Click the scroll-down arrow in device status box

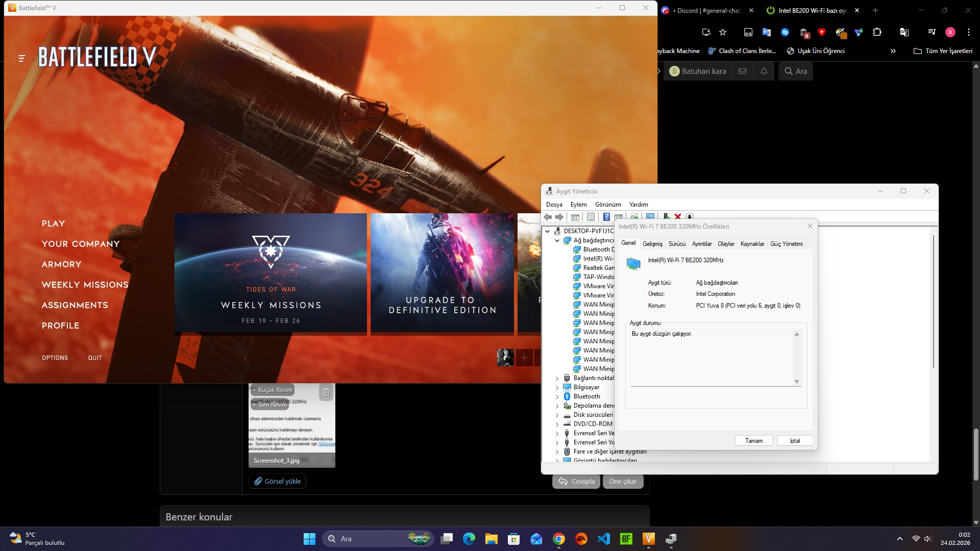click(796, 382)
